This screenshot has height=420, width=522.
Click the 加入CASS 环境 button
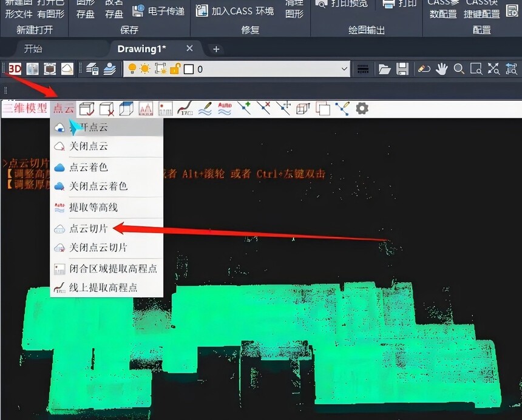pyautogui.click(x=235, y=11)
